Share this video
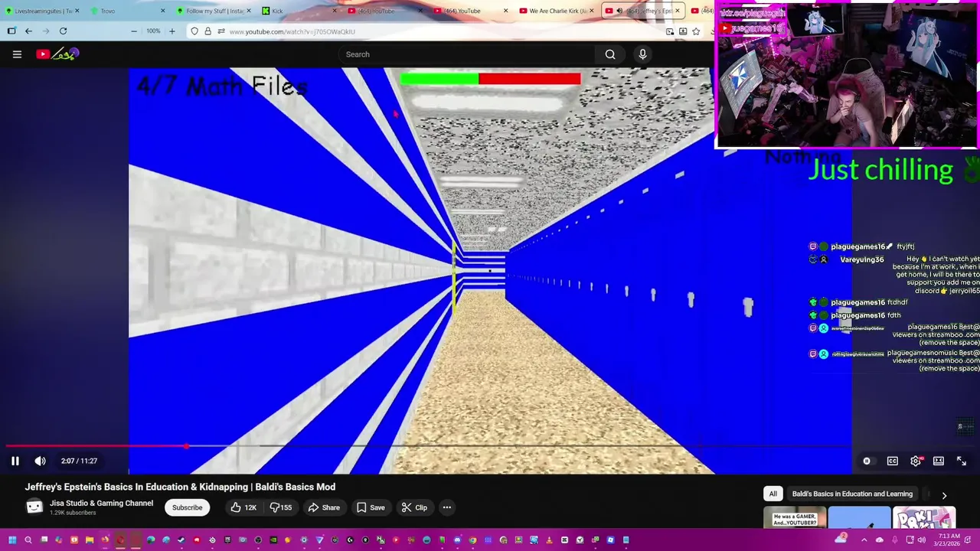The height and width of the screenshot is (551, 980). pos(324,507)
